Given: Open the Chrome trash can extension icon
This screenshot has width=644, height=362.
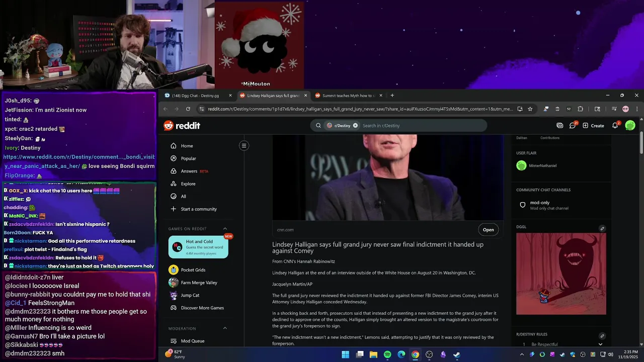Looking at the screenshot, I should [x=557, y=109].
